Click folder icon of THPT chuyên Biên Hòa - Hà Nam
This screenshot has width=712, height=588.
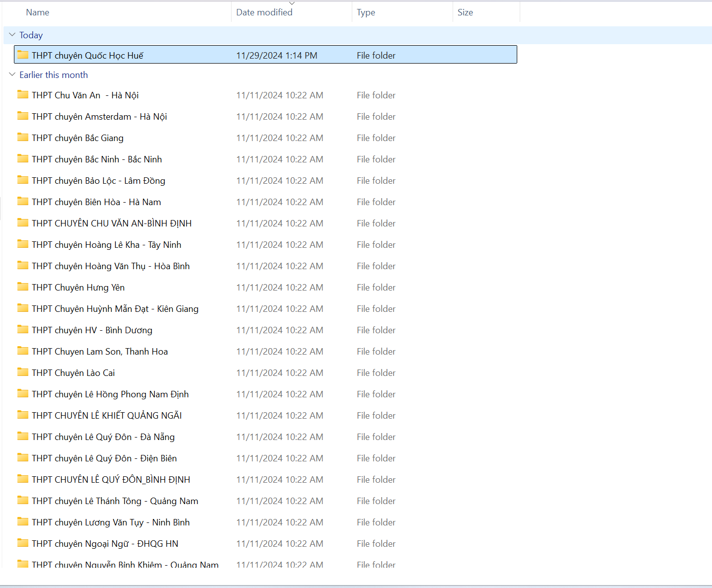pos(23,201)
